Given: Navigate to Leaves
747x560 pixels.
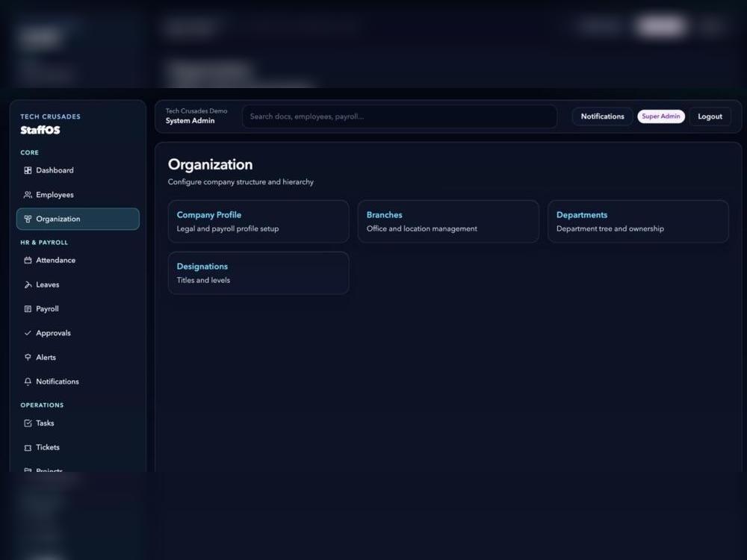Looking at the screenshot, I should [x=78, y=284].
